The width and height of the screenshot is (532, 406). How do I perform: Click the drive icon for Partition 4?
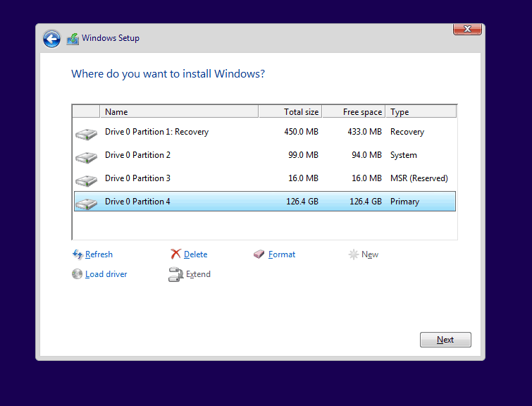86,204
